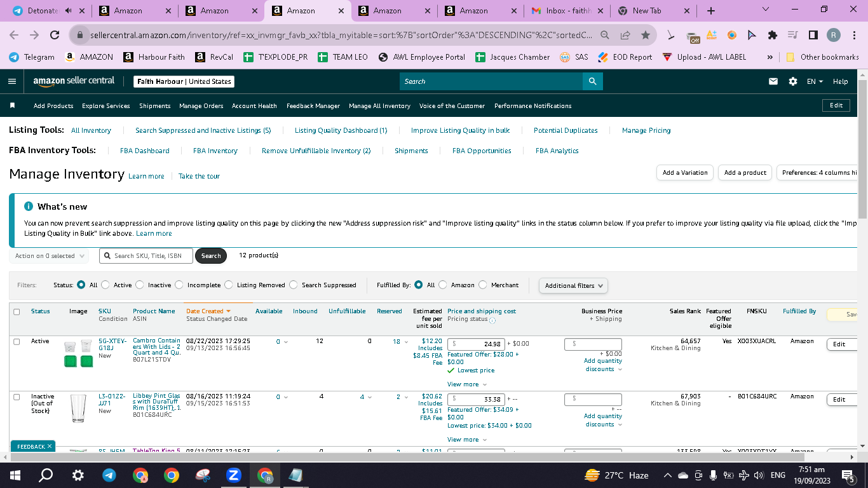Click the Add a Variation button
Image resolution: width=868 pixels, height=488 pixels.
click(x=685, y=172)
